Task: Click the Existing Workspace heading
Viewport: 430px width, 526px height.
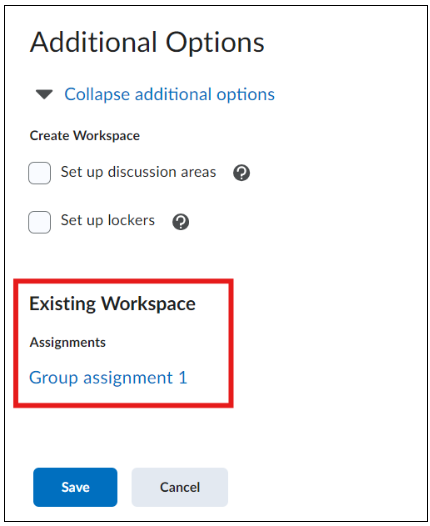Action: (112, 304)
